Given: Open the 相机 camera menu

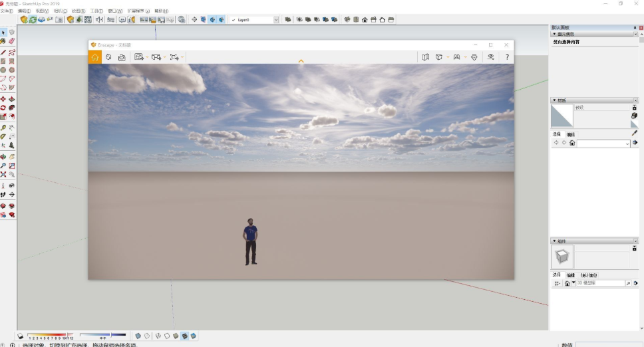Looking at the screenshot, I should (60, 11).
